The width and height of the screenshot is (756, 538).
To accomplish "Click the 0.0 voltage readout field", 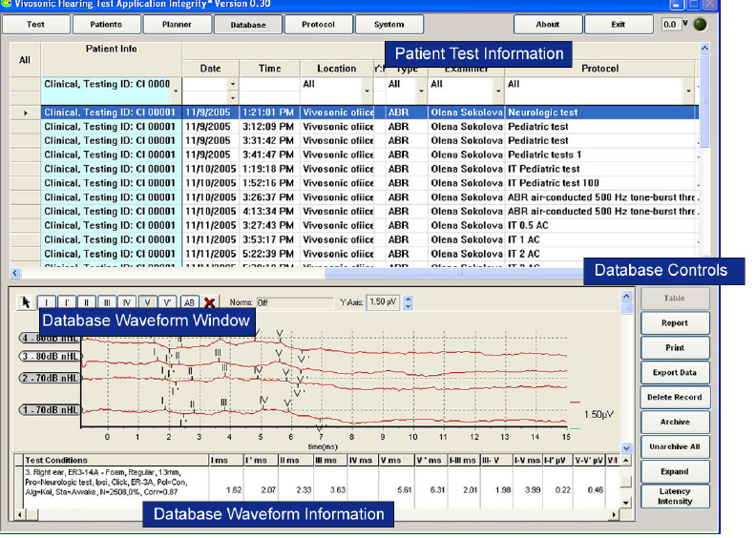I will (670, 24).
